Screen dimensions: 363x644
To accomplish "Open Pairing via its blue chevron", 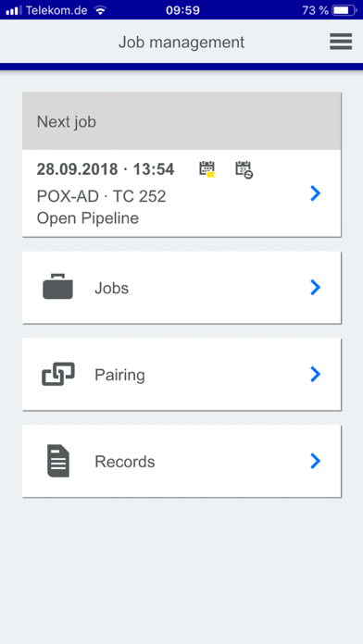I will pyautogui.click(x=315, y=374).
